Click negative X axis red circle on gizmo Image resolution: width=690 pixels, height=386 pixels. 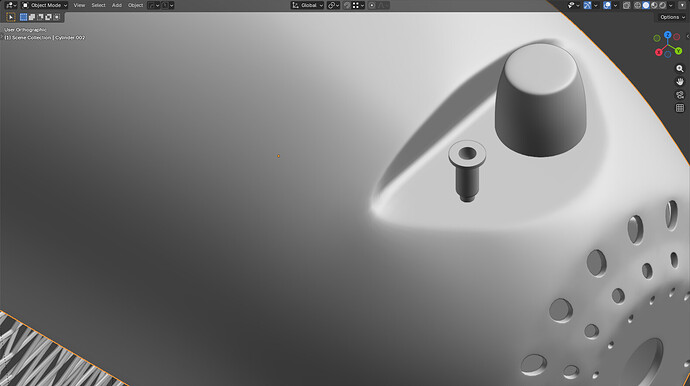point(677,37)
